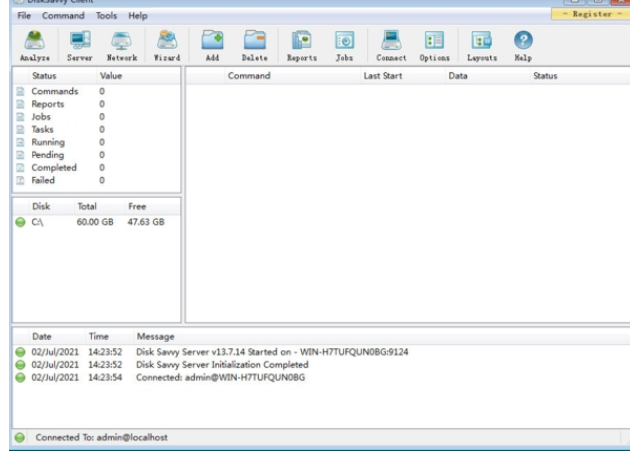This screenshot has width=630, height=451.
Task: Click the Failed status row icon
Action: coord(20,180)
